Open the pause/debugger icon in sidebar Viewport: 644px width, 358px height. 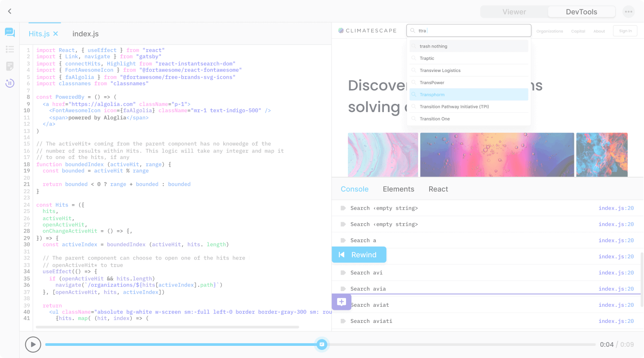click(x=10, y=83)
